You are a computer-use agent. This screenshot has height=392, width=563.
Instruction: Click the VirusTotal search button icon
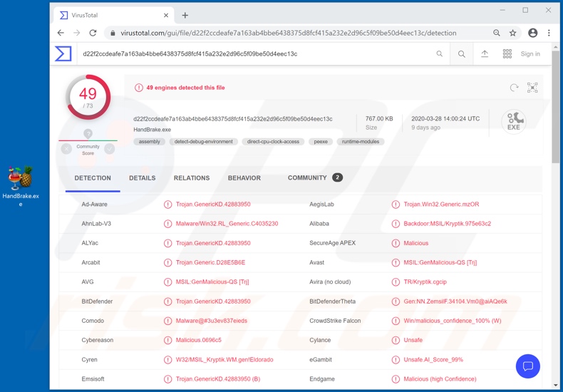pos(462,54)
